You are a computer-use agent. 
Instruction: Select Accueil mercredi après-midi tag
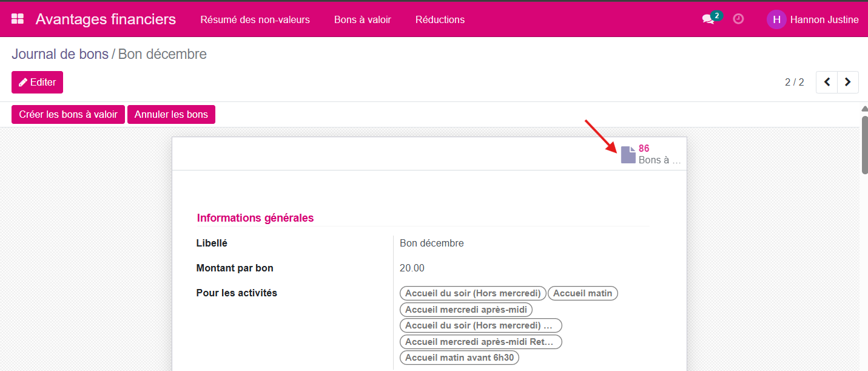coord(466,310)
